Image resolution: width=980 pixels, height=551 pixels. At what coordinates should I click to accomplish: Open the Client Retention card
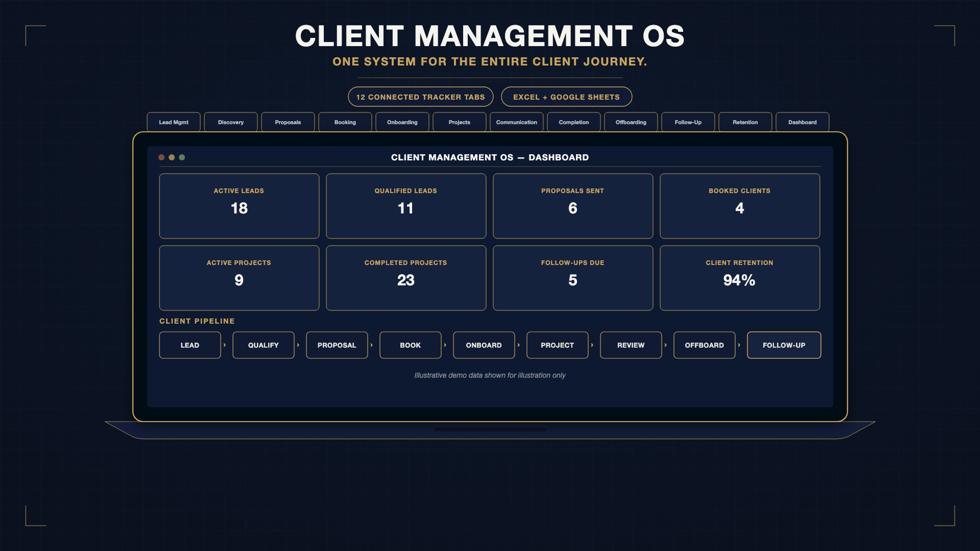coord(740,278)
